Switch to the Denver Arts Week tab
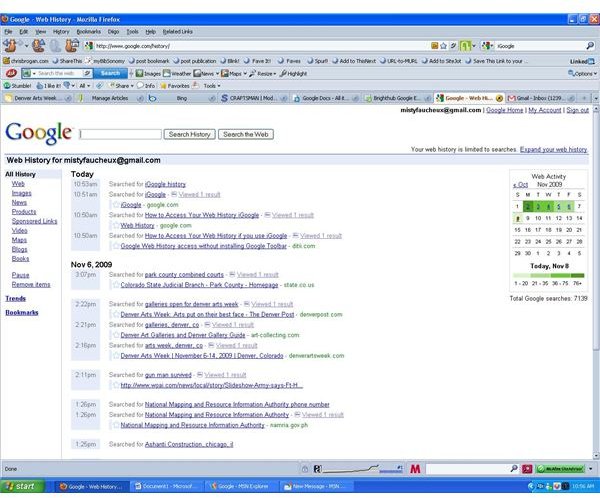This screenshot has width=600, height=498. [x=38, y=98]
